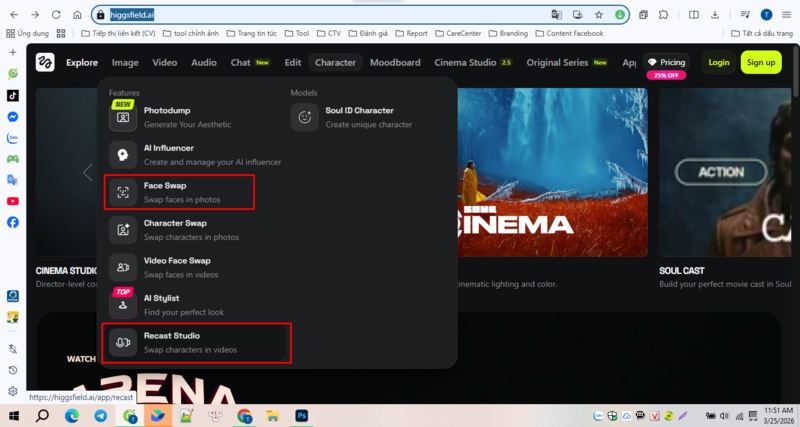This screenshot has width=800, height=427.
Task: Open the browser downloads icon
Action: [714, 15]
